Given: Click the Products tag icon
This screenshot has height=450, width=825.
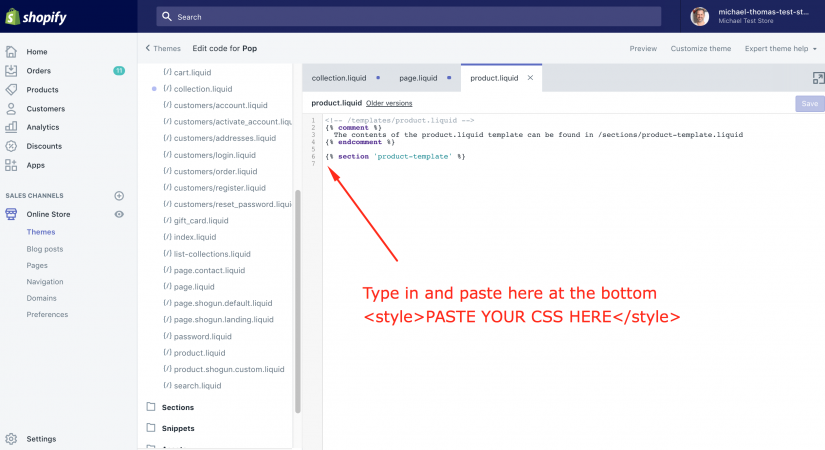Looking at the screenshot, I should pyautogui.click(x=11, y=90).
